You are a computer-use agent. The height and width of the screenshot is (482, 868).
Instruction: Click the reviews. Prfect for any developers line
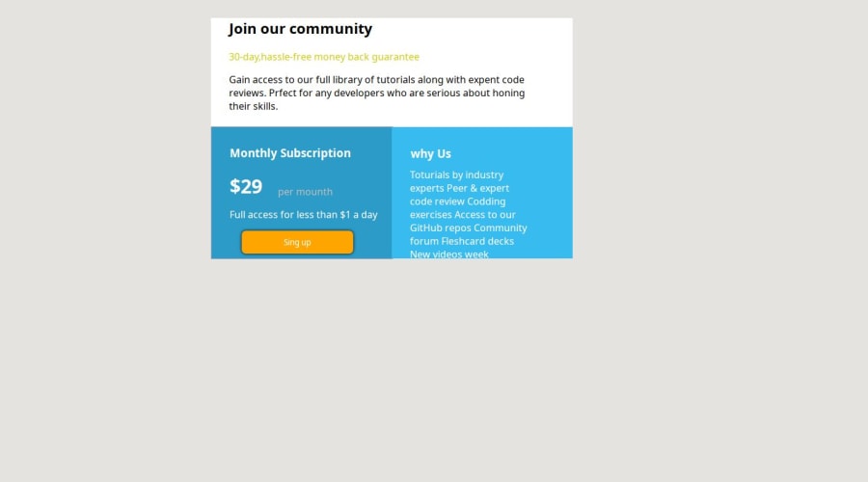[376, 93]
